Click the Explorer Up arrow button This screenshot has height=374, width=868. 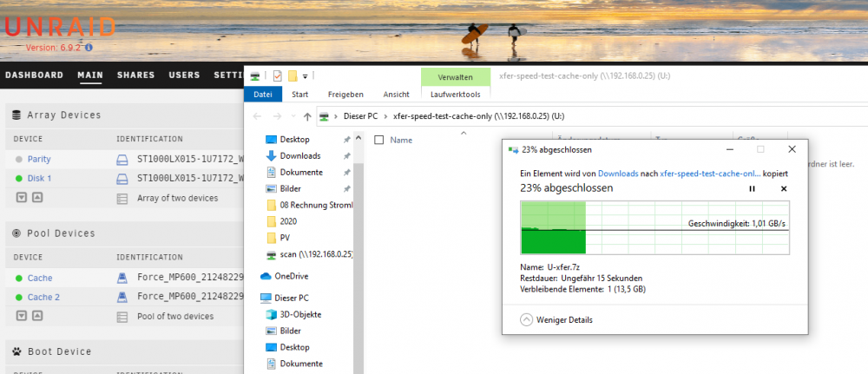(308, 117)
